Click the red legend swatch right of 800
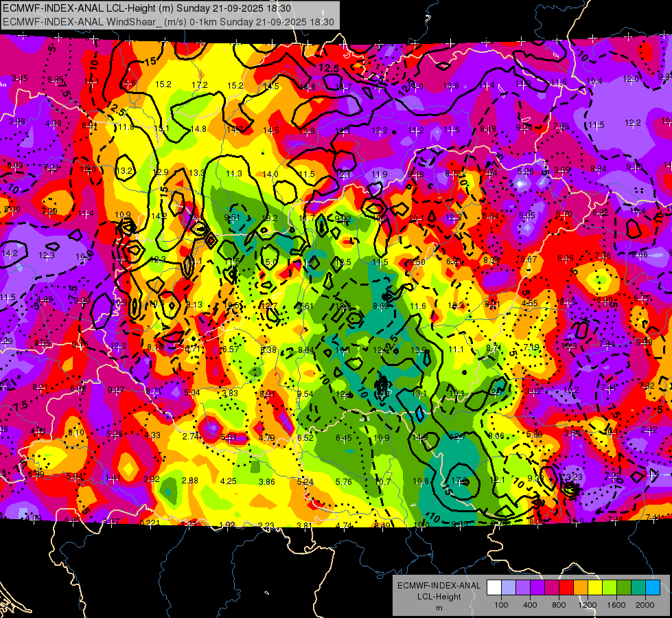Screen dimensions: 672x618 click(566, 587)
